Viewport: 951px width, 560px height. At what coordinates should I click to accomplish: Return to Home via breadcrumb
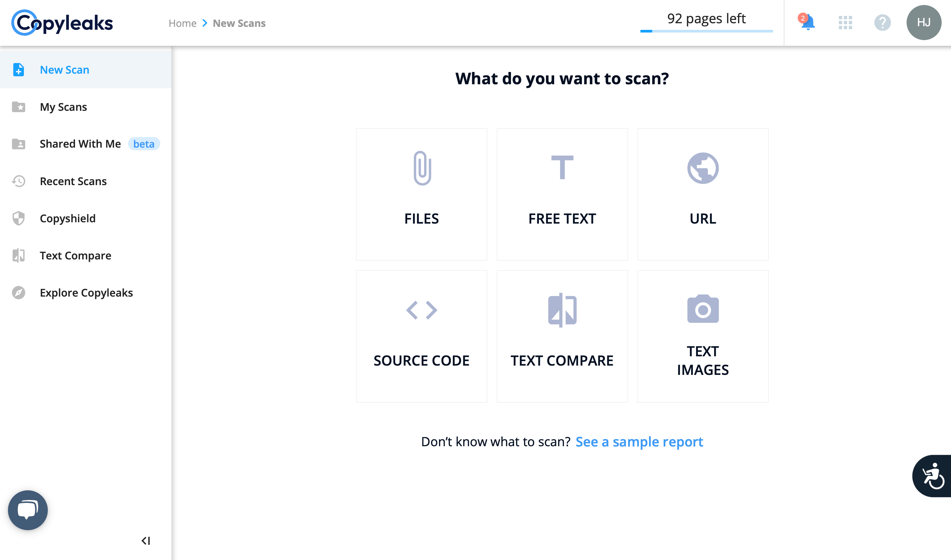point(183,23)
